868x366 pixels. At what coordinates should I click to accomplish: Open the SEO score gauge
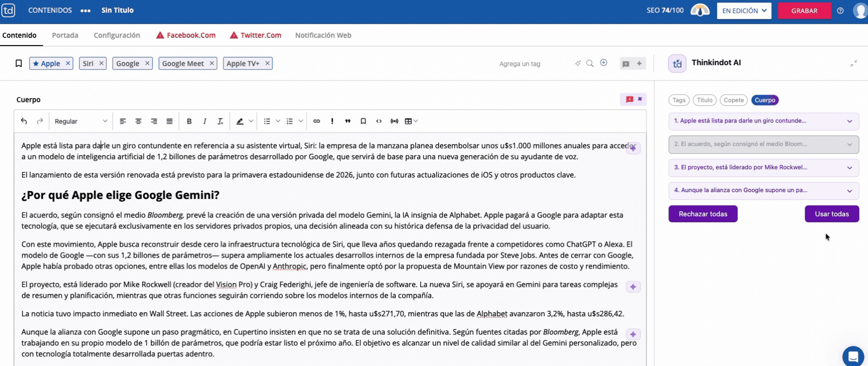(x=700, y=10)
